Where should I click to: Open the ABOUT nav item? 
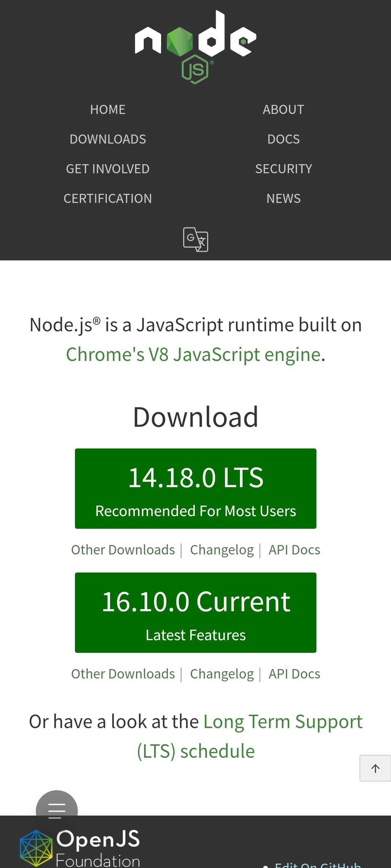pos(283,110)
